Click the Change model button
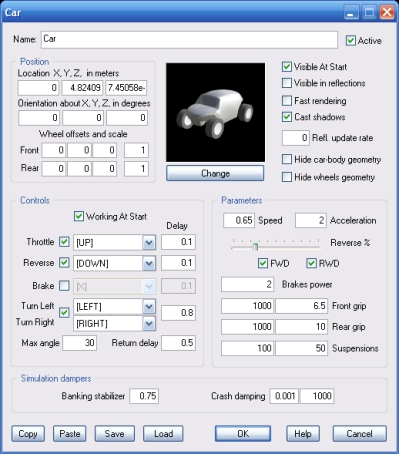The height and width of the screenshot is (454, 399). (x=215, y=173)
